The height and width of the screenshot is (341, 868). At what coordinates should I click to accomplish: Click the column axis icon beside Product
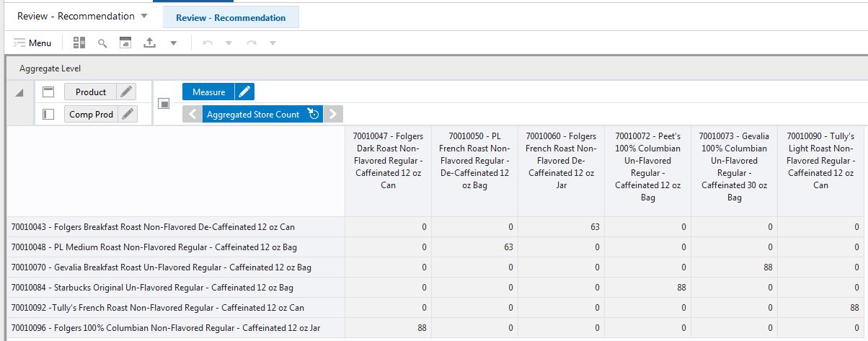pos(49,92)
